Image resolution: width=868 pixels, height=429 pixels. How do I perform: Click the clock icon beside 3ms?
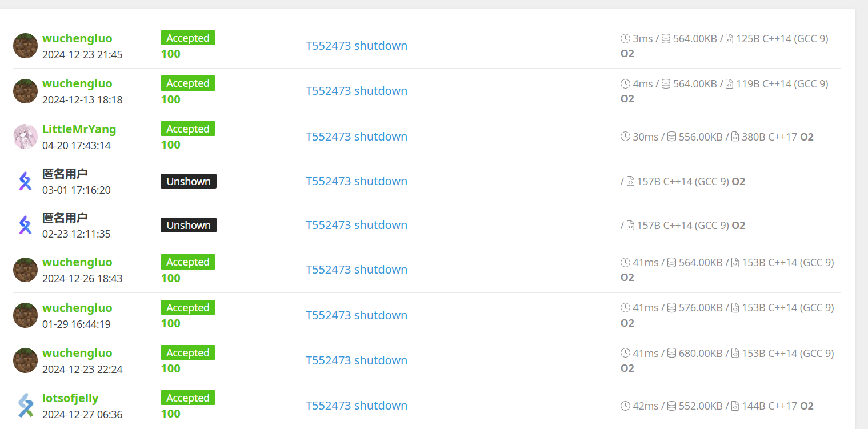(x=625, y=39)
